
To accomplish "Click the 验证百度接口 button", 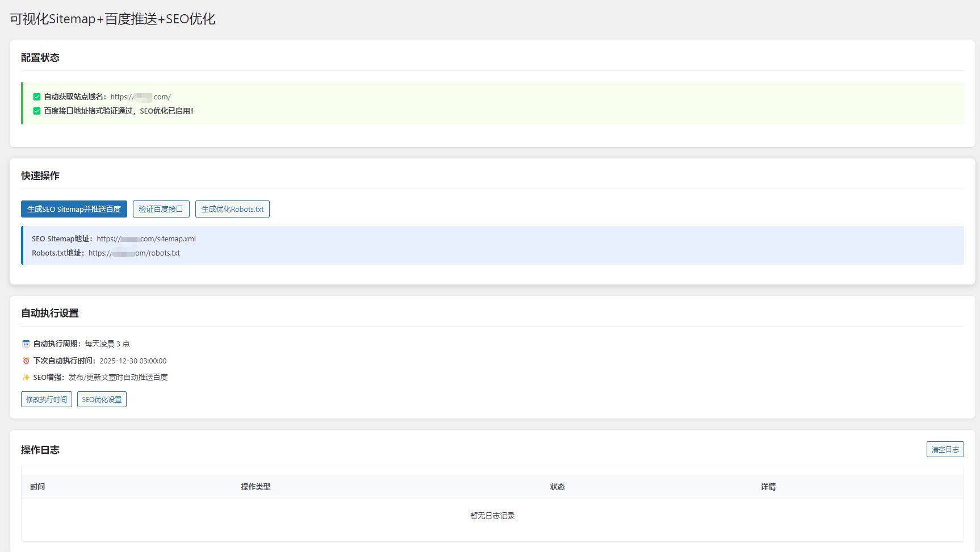I will coord(161,208).
